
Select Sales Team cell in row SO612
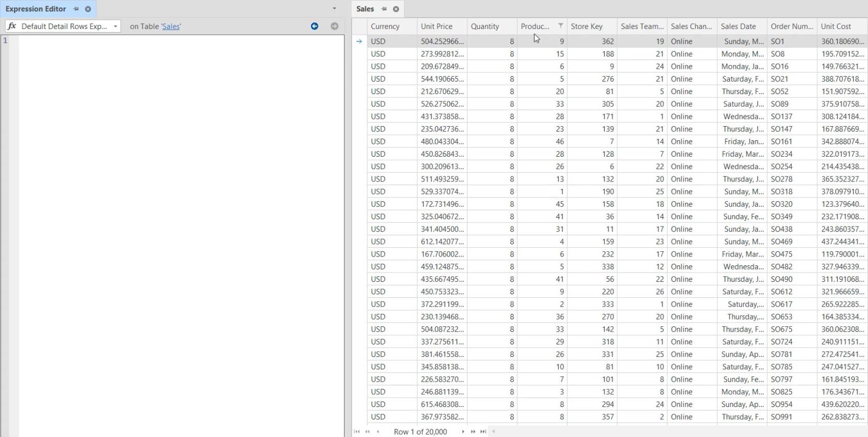point(642,292)
